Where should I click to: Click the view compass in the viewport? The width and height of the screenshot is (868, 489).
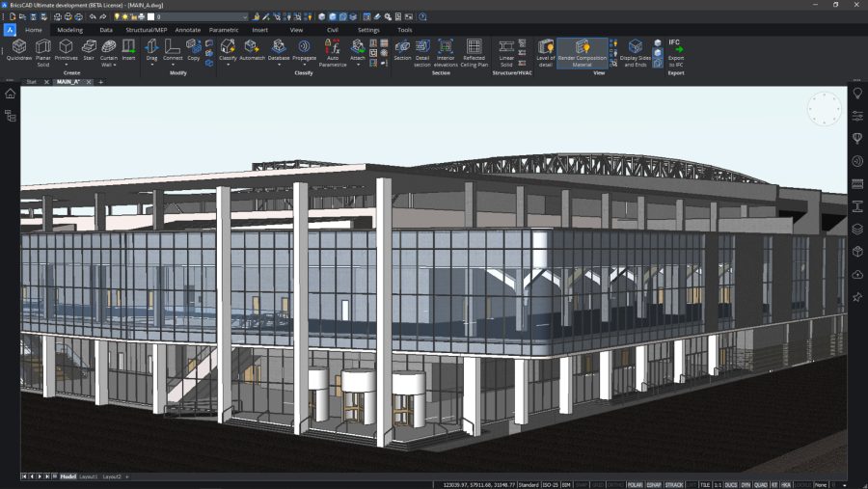(824, 108)
